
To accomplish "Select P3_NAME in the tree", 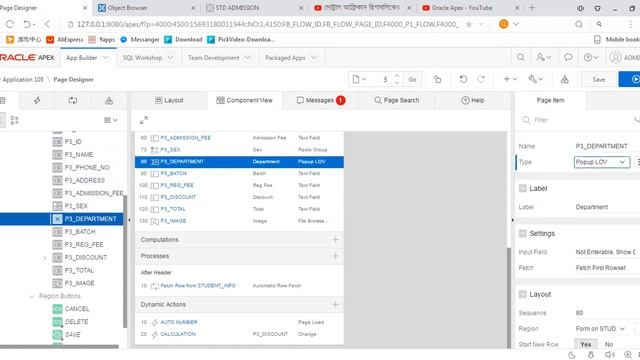I will (78, 154).
